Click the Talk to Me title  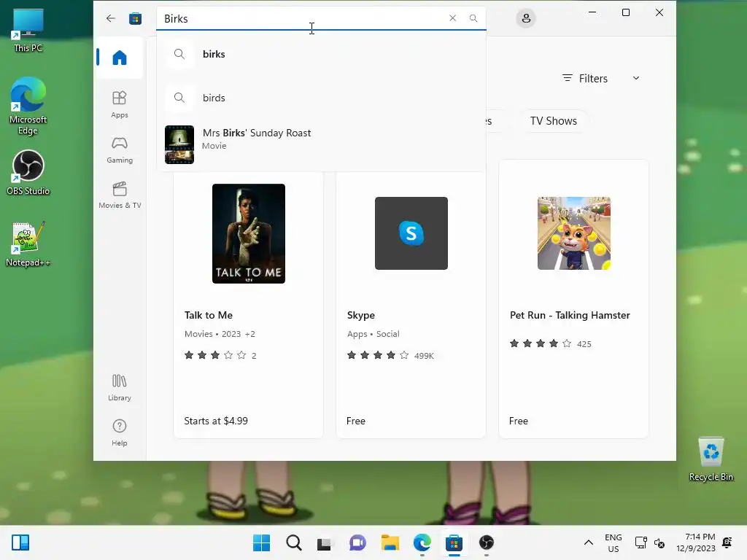coord(209,315)
